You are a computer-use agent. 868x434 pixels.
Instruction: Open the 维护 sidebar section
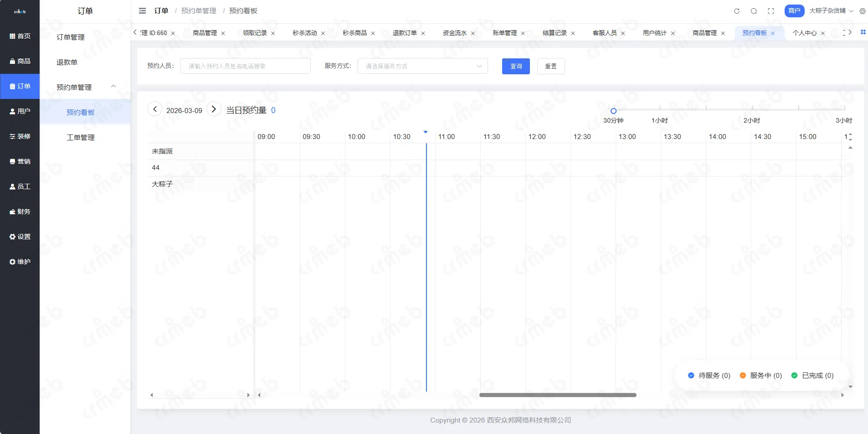coord(20,262)
